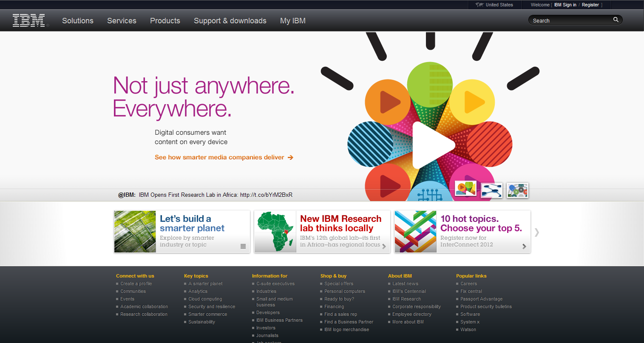Click arrow on New IBM Research lab card
Viewport: 644px width, 343px height.
tap(384, 246)
